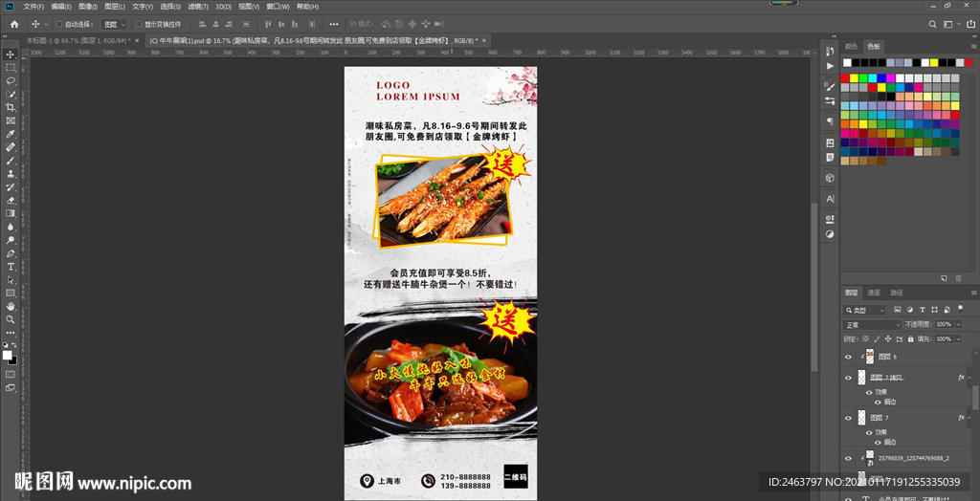980x501 pixels.
Task: Enable the 显示变换控件 checkbox
Action: pyautogui.click(x=139, y=24)
